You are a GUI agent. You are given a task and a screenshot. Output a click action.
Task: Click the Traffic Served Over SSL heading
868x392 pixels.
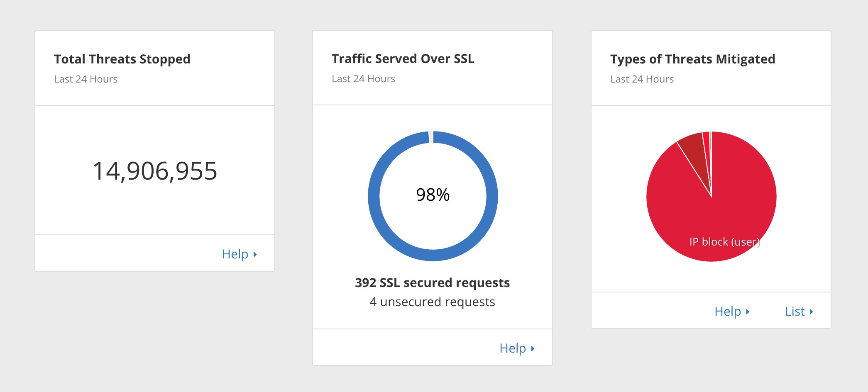[403, 58]
